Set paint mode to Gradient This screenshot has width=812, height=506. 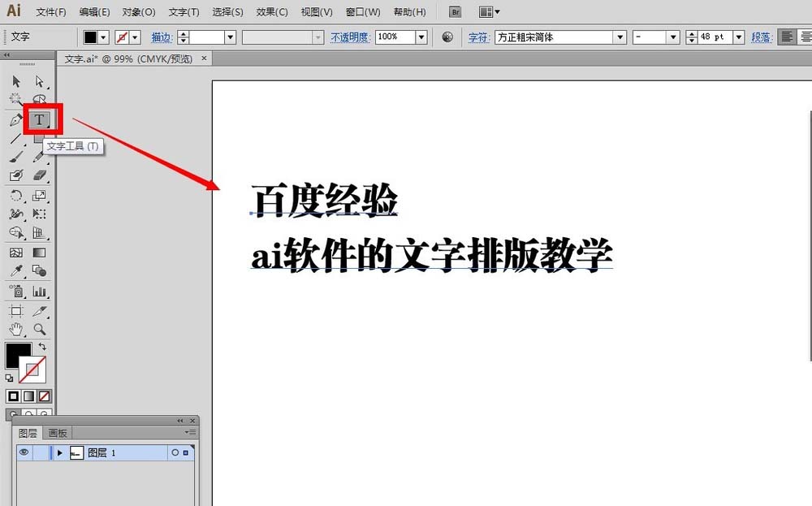click(x=29, y=396)
